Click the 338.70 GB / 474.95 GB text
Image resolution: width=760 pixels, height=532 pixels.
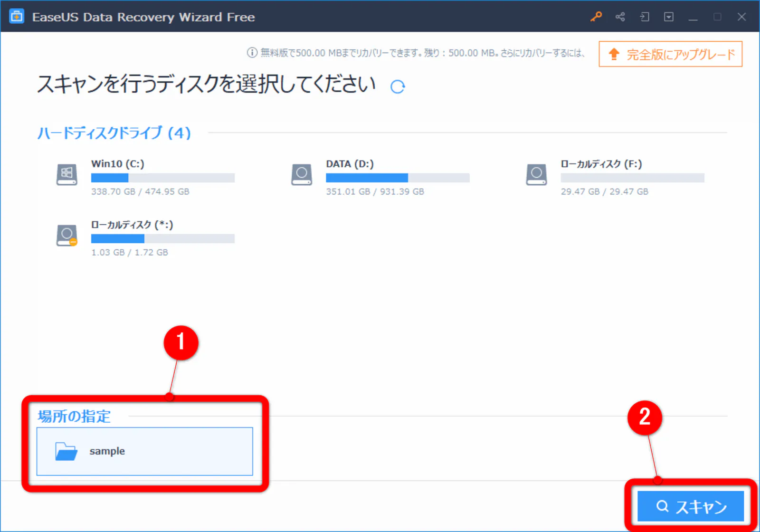(x=140, y=191)
